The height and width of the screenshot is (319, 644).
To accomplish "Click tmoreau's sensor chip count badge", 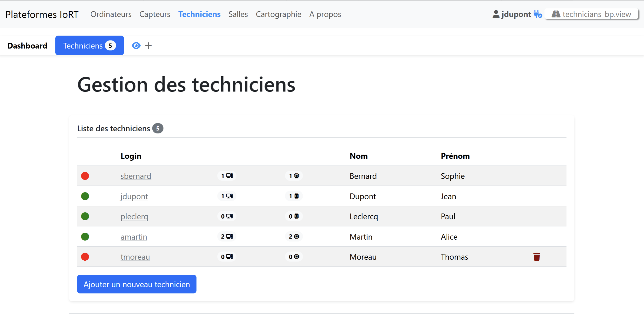I will (294, 257).
